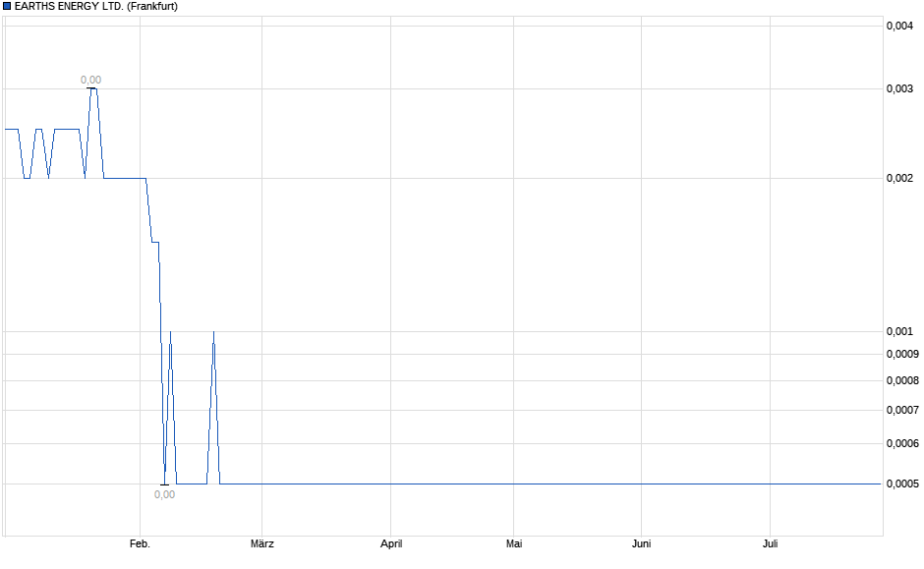Click the 0,003 price axis label
Image resolution: width=924 pixels, height=569 pixels.
pos(899,88)
